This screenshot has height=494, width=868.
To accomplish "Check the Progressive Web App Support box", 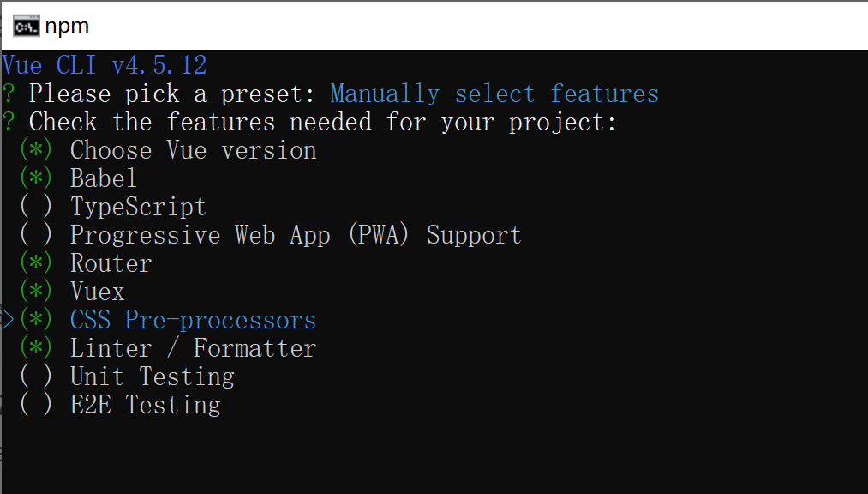I will pos(36,236).
